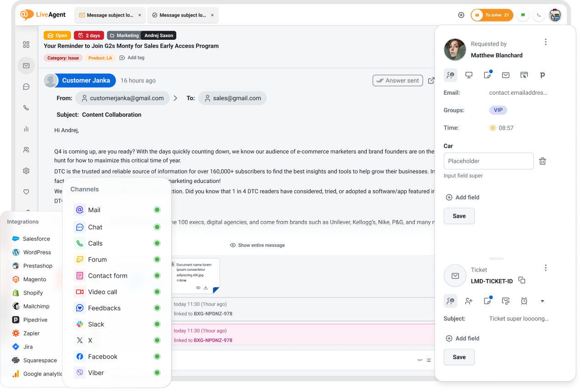This screenshot has height=392, width=582.
Task: Set a ticket reminder via alarm clock icon
Action: point(524,301)
